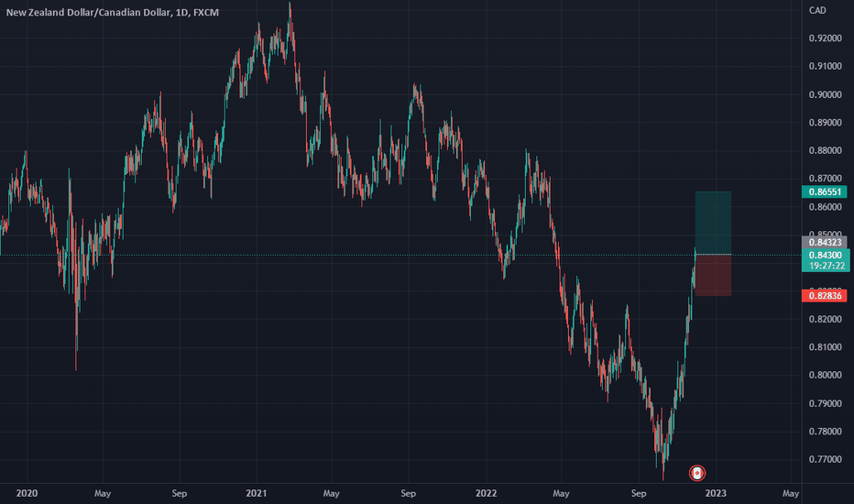Image resolution: width=854 pixels, height=504 pixels.
Task: Click the 0.90000 price axis label
Action: (825, 94)
